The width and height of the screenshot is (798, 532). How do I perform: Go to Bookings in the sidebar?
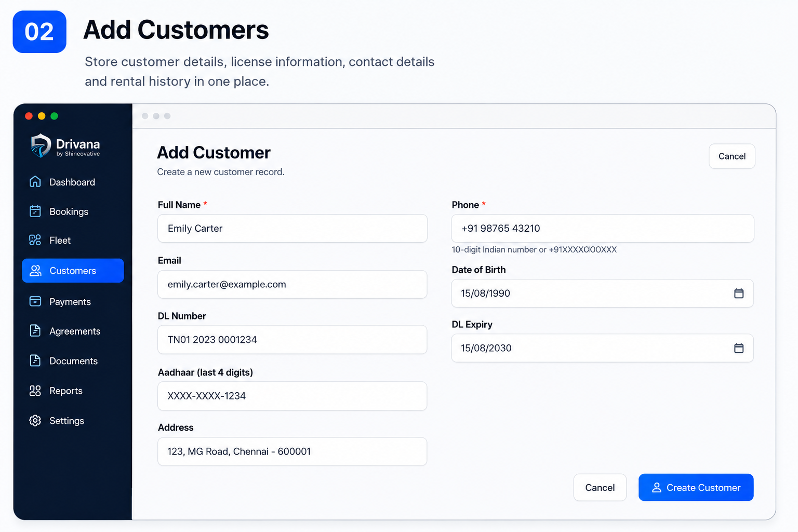tap(73, 211)
